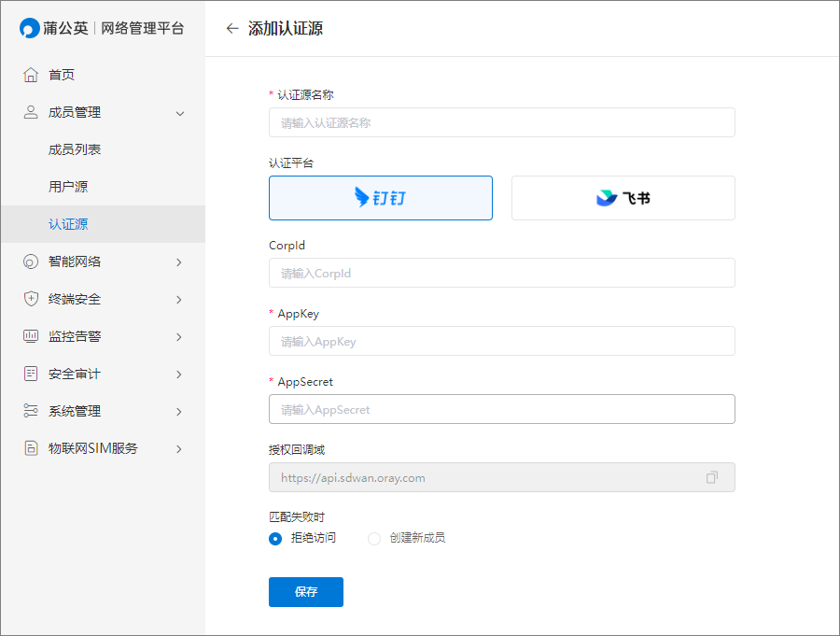Viewport: 840px width, 636px height.
Task: Click the document icon for 安全审计
Action: pyautogui.click(x=31, y=374)
